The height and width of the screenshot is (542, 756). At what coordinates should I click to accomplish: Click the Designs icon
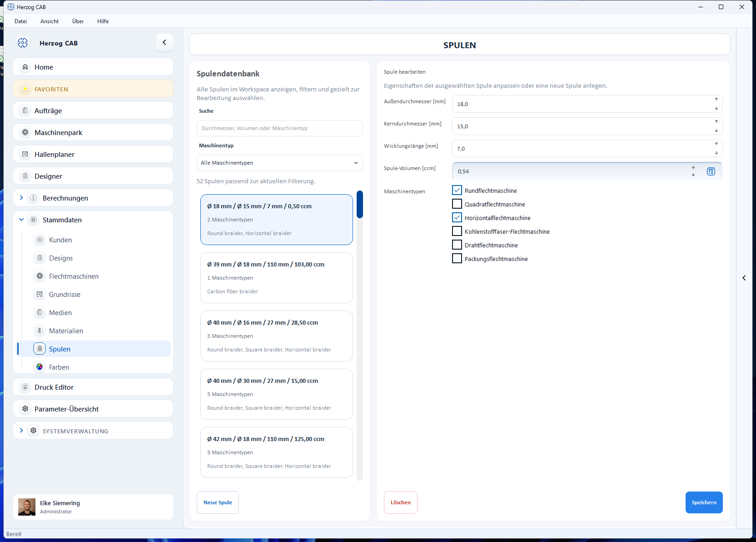pos(40,258)
